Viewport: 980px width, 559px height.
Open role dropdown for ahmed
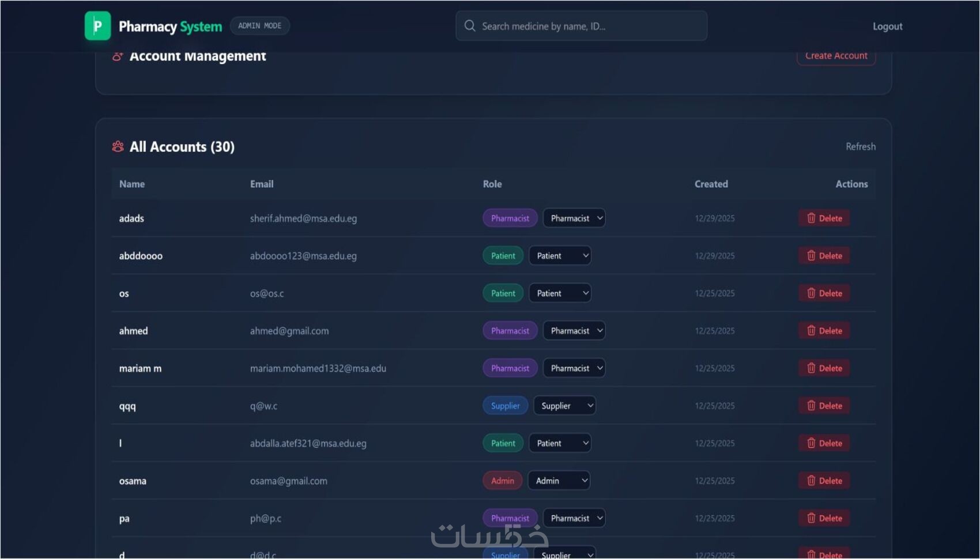pyautogui.click(x=574, y=330)
